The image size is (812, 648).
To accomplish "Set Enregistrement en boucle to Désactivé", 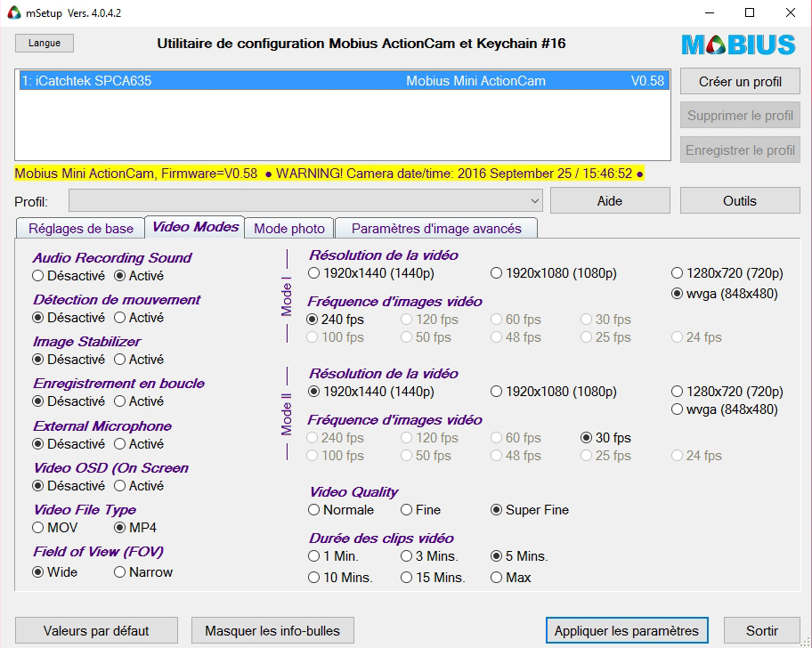I will [69, 401].
